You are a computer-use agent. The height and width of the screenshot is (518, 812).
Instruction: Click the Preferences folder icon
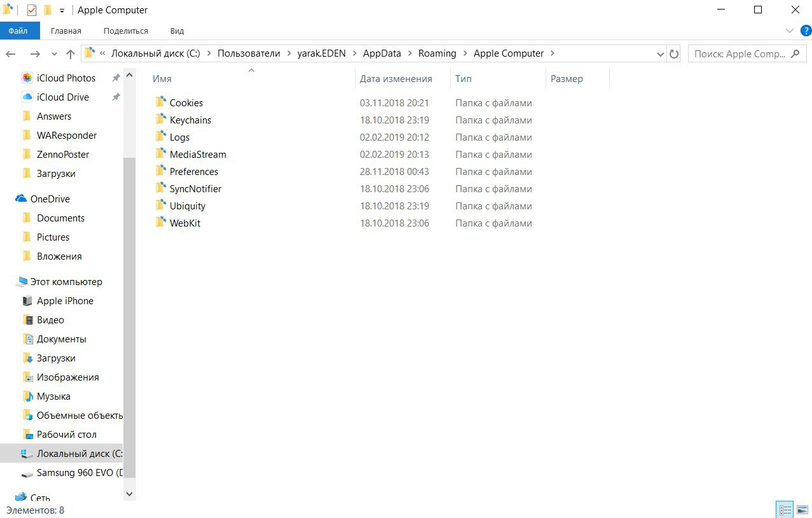point(160,171)
